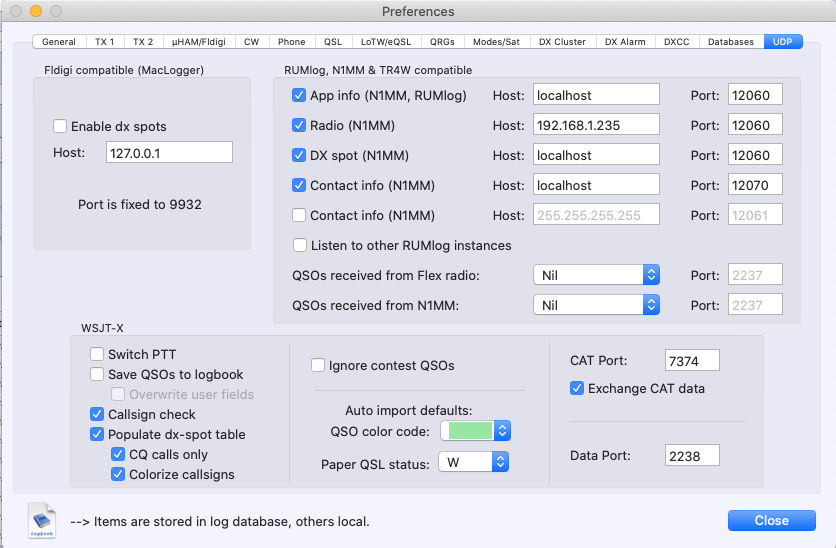836x548 pixels.
Task: Uncheck App info (N1MM, RUMlog)
Action: tap(299, 96)
